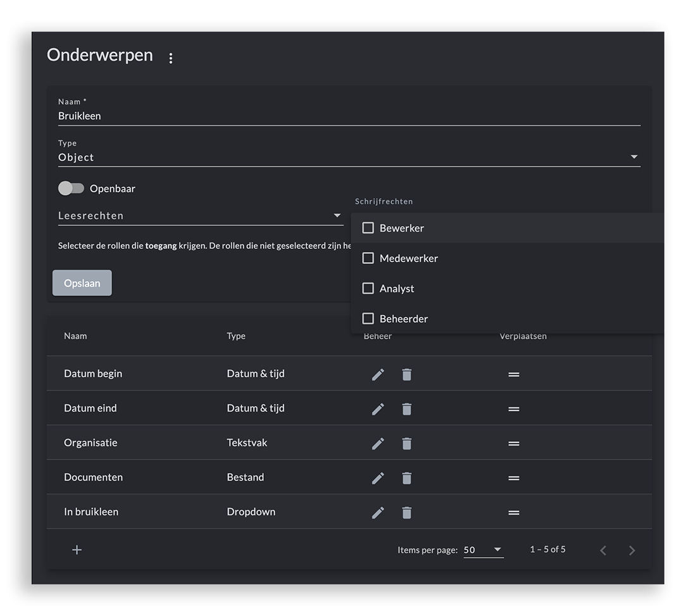Open the Leesrechten dropdown

[x=200, y=216]
